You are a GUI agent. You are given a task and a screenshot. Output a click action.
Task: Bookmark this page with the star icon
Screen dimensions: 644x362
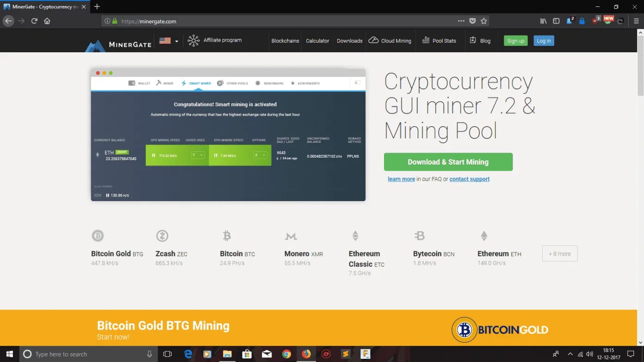click(483, 21)
